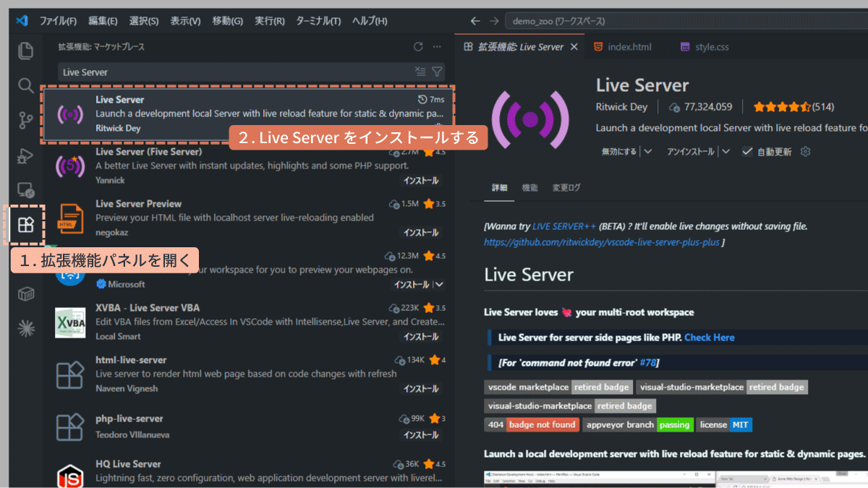Expand the アンインストール dropdown arrow
The width and height of the screenshot is (868, 488).
point(726,151)
